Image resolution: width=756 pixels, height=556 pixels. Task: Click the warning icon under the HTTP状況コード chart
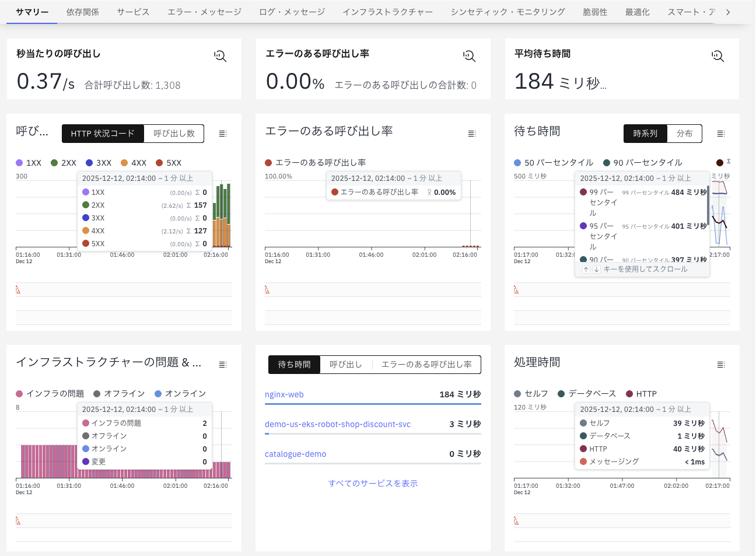(x=18, y=290)
